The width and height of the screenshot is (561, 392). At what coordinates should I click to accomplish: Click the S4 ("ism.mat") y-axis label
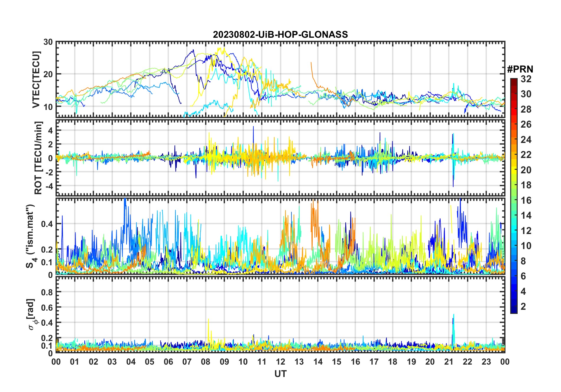coord(31,236)
